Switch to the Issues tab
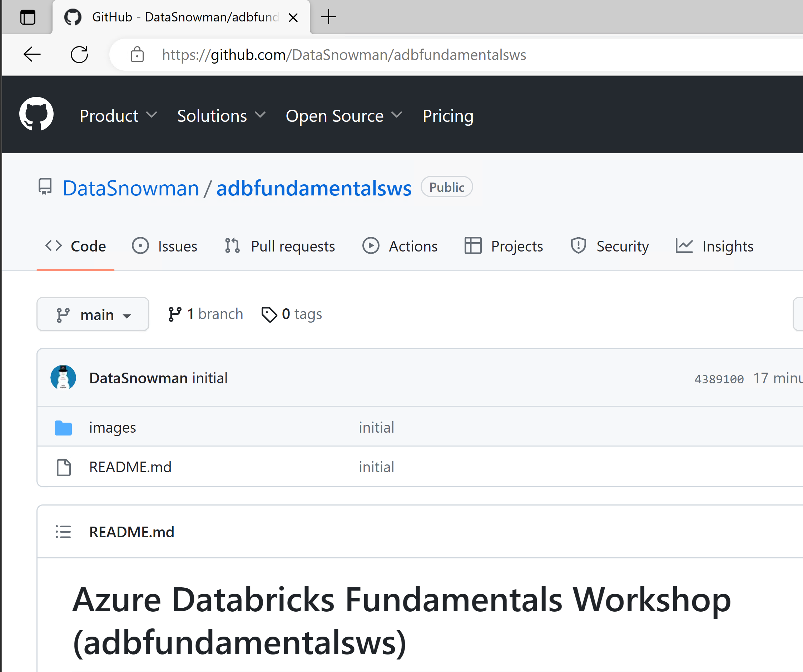803x672 pixels. click(165, 246)
